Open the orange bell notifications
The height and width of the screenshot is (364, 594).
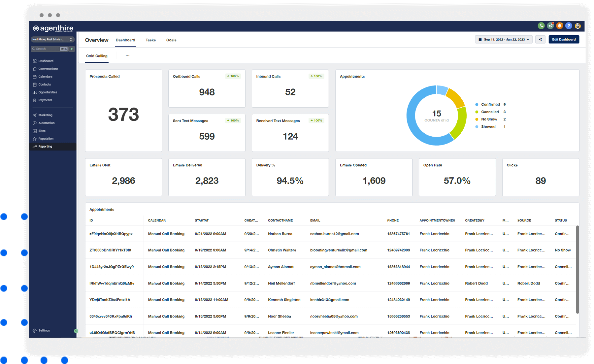(x=560, y=26)
